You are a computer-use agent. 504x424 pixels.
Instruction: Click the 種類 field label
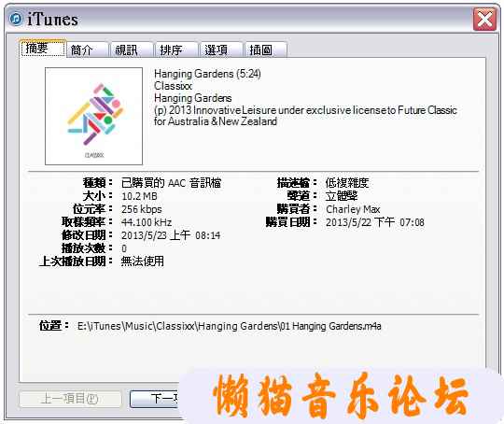(x=98, y=183)
